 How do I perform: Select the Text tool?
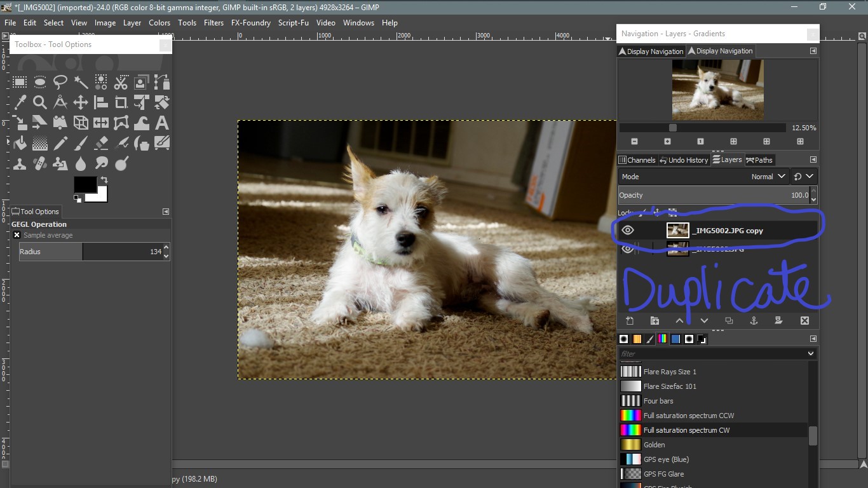point(162,123)
